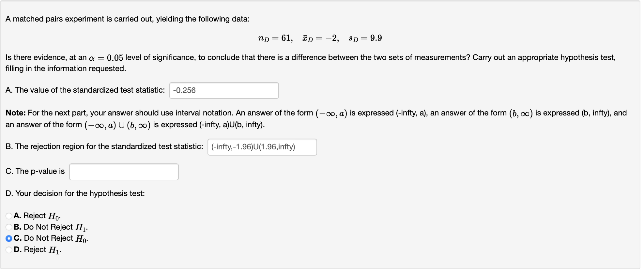Select the text inside the -0.256 answer box
Viewport: 644px width, 272px height.
coord(185,90)
